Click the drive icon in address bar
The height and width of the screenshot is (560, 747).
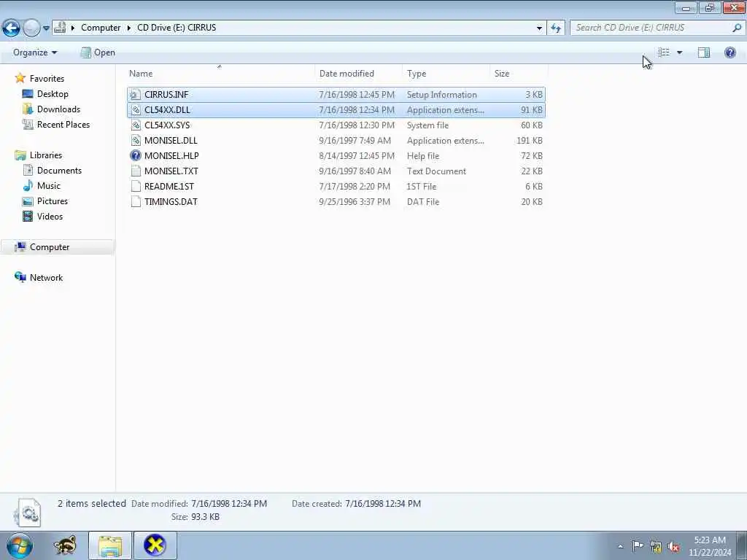click(x=60, y=28)
